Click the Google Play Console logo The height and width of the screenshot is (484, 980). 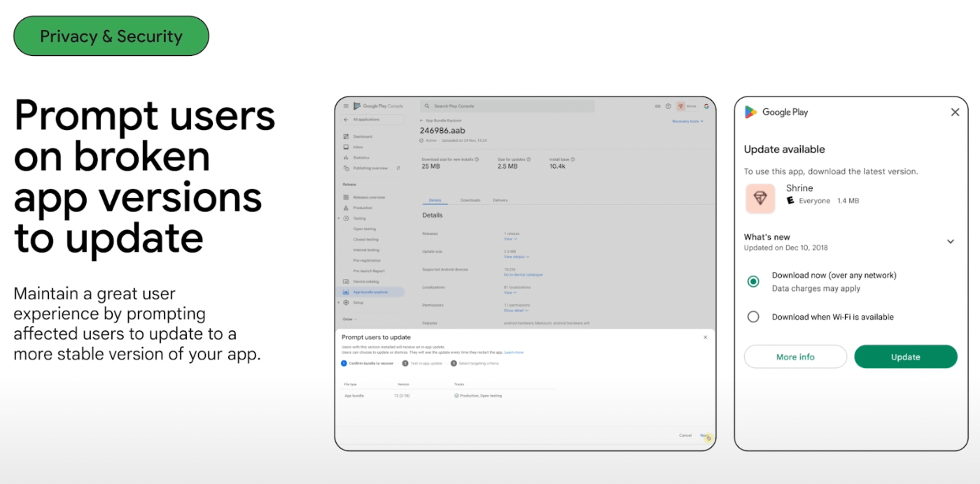(x=379, y=106)
